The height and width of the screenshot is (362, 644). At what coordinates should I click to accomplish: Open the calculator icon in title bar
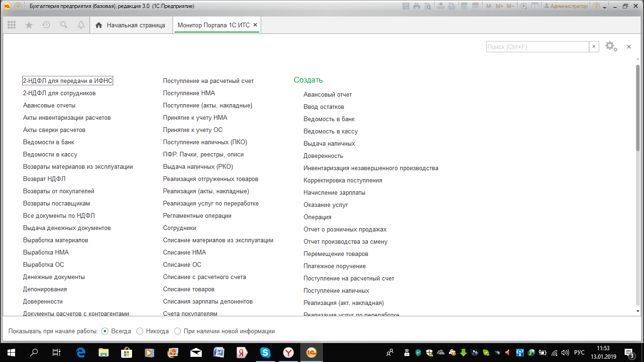(x=464, y=6)
